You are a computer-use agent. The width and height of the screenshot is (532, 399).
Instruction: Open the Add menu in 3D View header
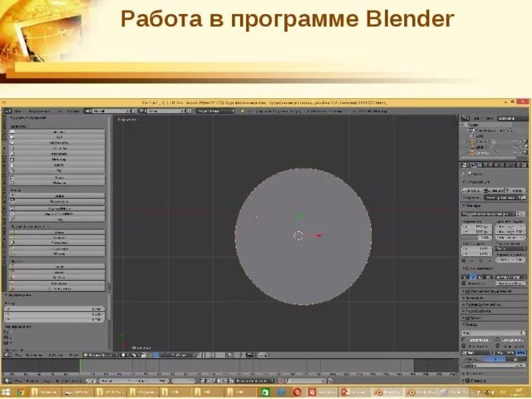tap(56, 355)
